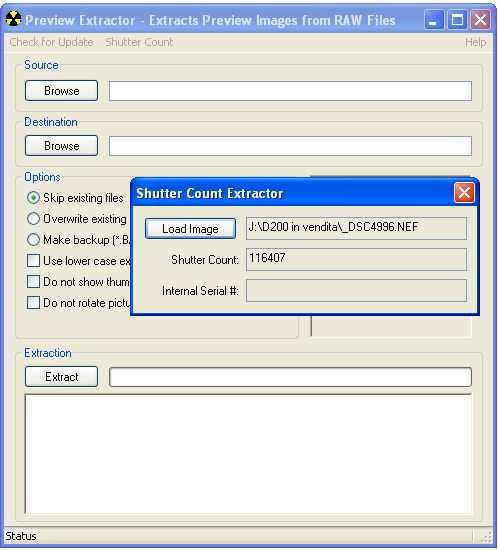Click Load Image in Shutter Count Extractor

[190, 229]
